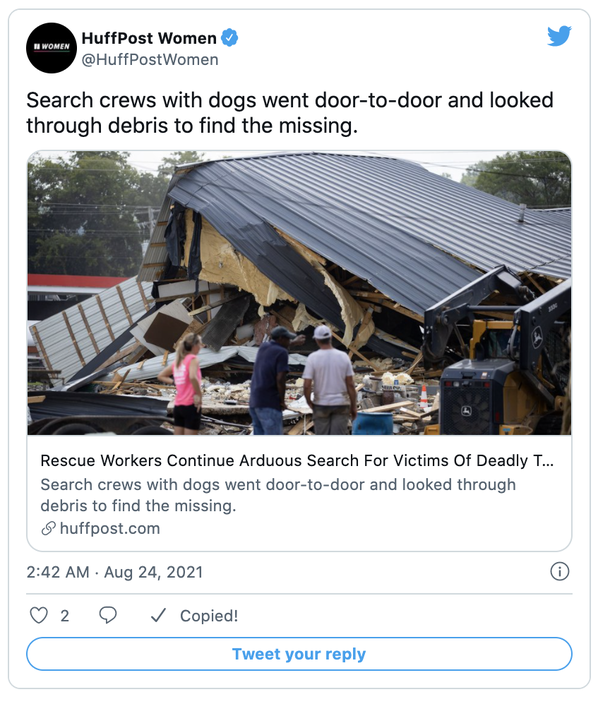Click the link chain icon by huffpost.com
The height and width of the screenshot is (704, 610).
(48, 528)
